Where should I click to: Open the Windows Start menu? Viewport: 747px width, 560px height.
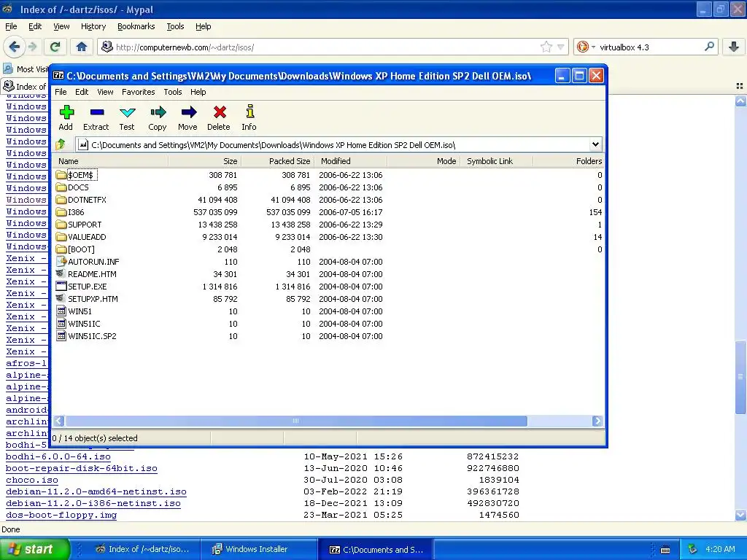pyautogui.click(x=35, y=549)
